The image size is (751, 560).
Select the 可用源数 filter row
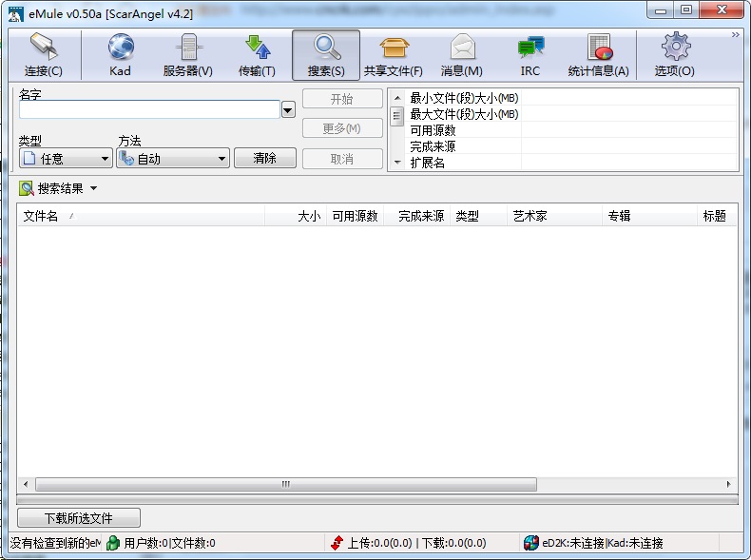click(571, 130)
